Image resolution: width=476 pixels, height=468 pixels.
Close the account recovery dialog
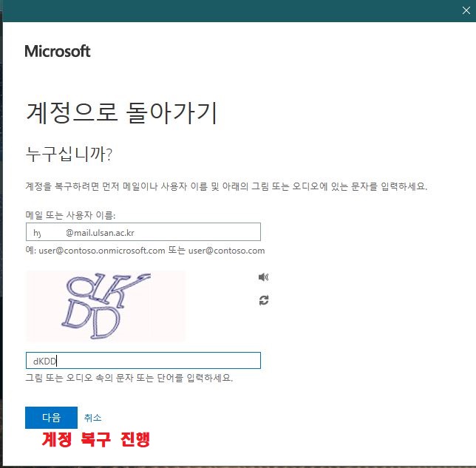(x=466, y=10)
